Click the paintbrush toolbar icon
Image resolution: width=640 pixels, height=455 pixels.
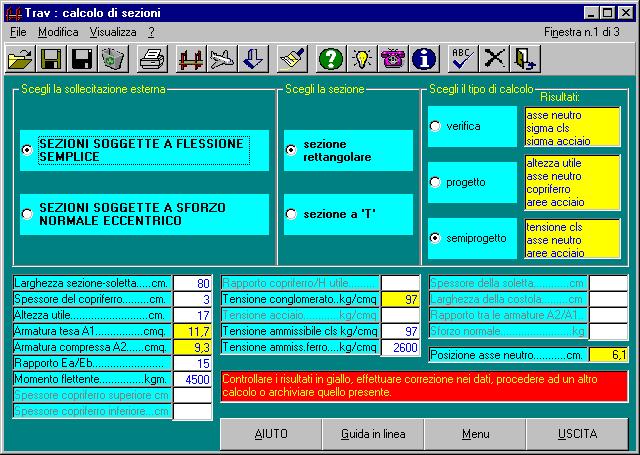(292, 58)
